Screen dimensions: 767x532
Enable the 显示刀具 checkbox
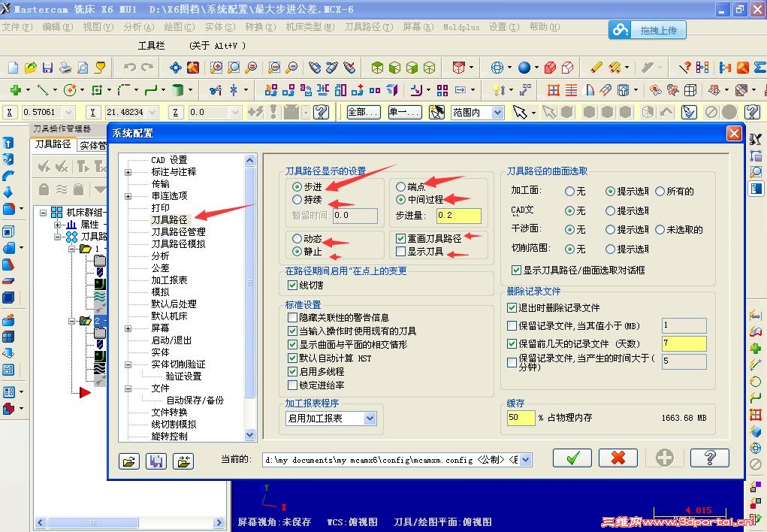tap(400, 252)
